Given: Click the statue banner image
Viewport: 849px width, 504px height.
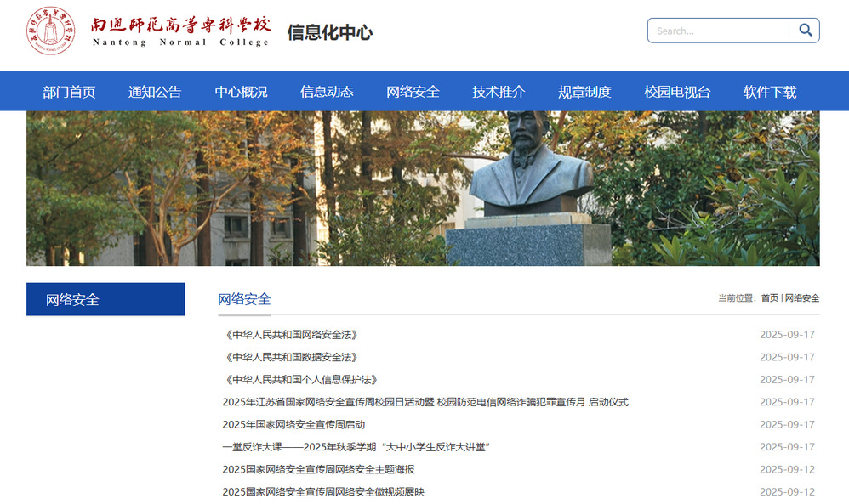Looking at the screenshot, I should pos(423,188).
